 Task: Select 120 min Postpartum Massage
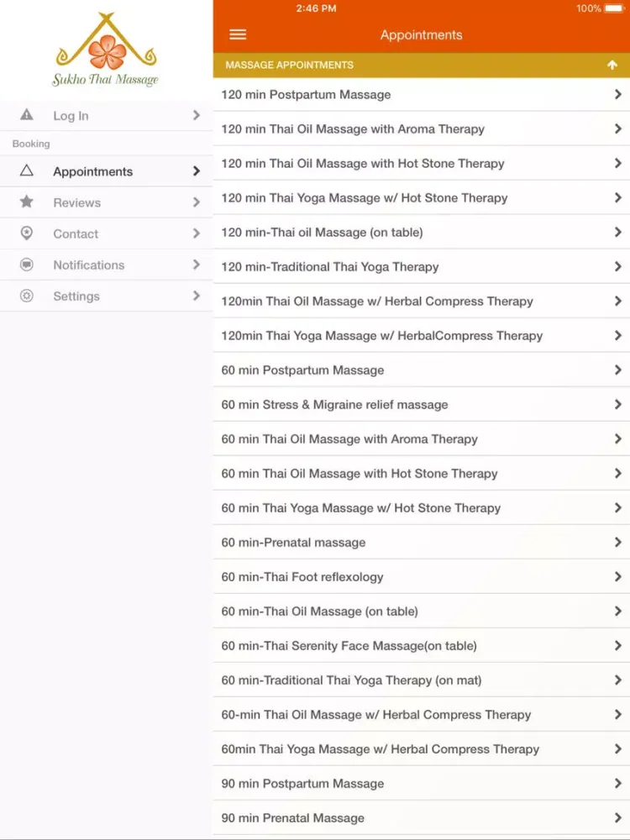pos(422,95)
